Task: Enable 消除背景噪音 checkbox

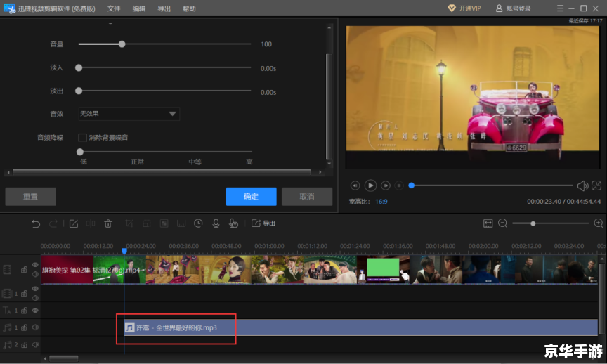Action: tap(82, 138)
